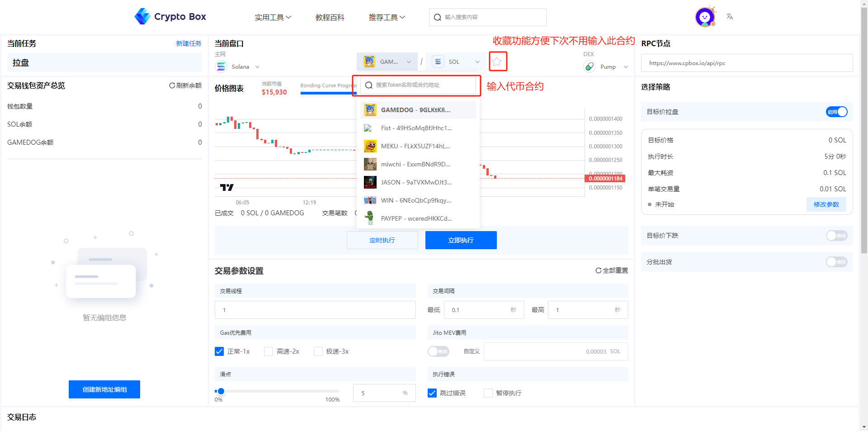Open the 推荐工具 dropdown menu
The image size is (868, 431).
[x=387, y=17]
